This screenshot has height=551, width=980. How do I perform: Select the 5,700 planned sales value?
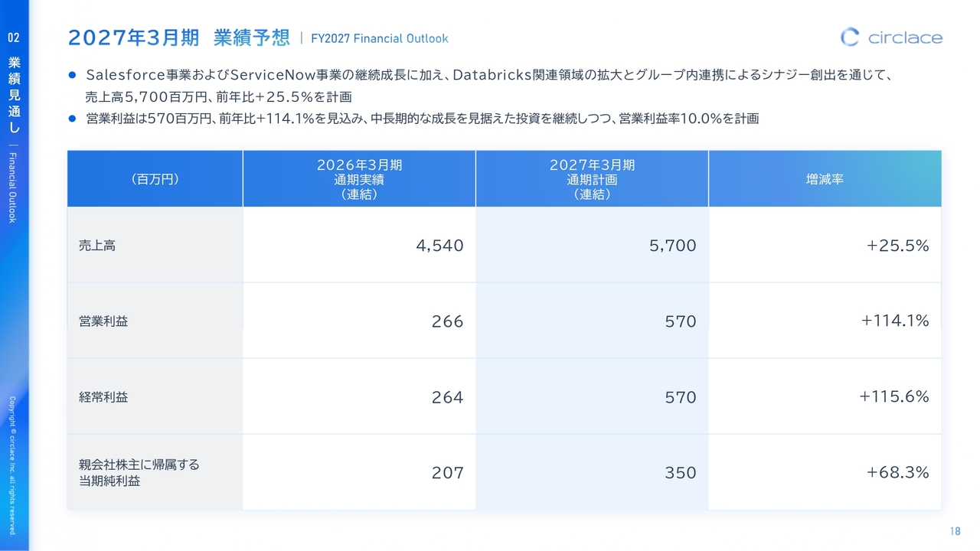click(x=671, y=246)
